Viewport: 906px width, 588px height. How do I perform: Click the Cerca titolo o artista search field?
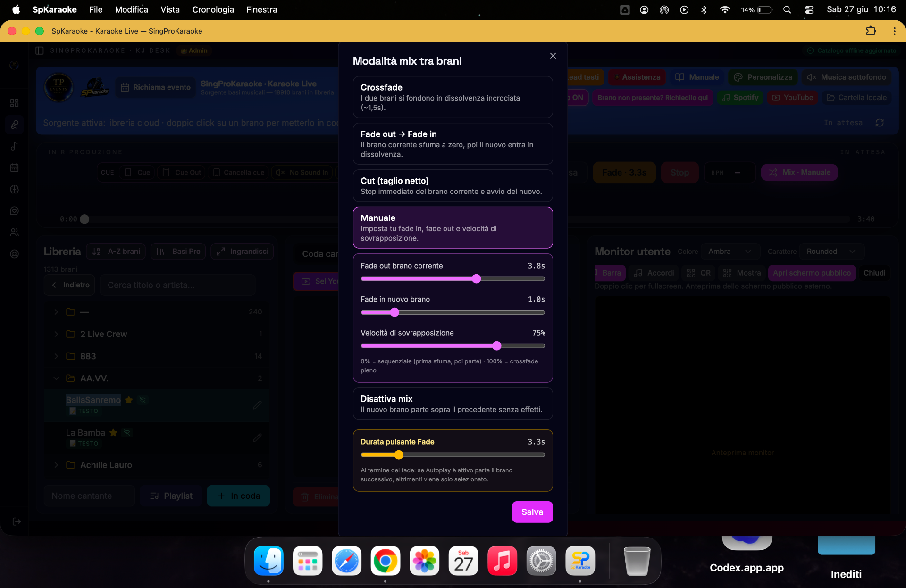pyautogui.click(x=178, y=285)
